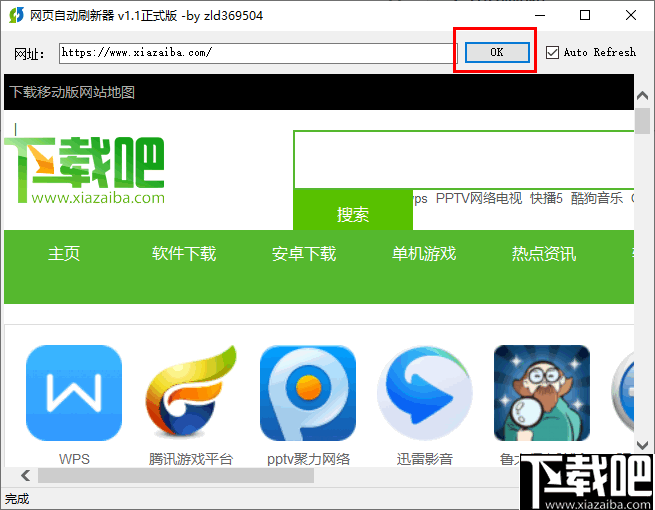Click the 腾讯游戏平台 label text
Image resolution: width=655 pixels, height=510 pixels.
tap(190, 459)
